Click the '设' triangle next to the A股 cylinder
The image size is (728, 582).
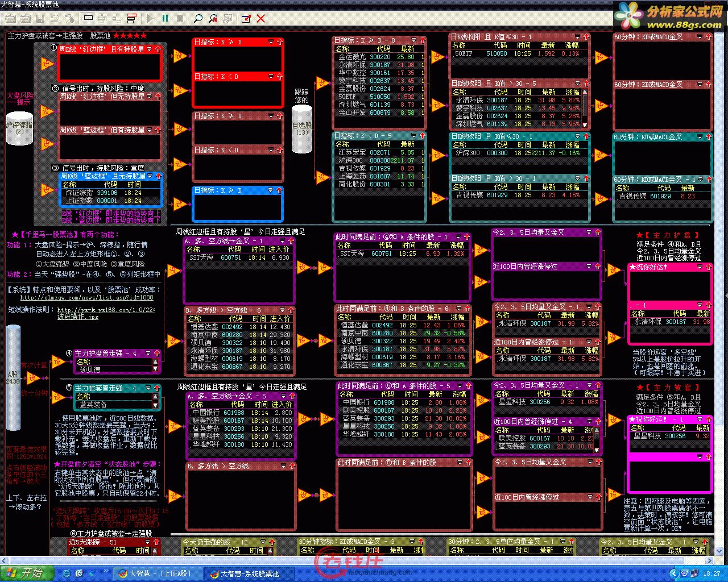click(x=33, y=377)
